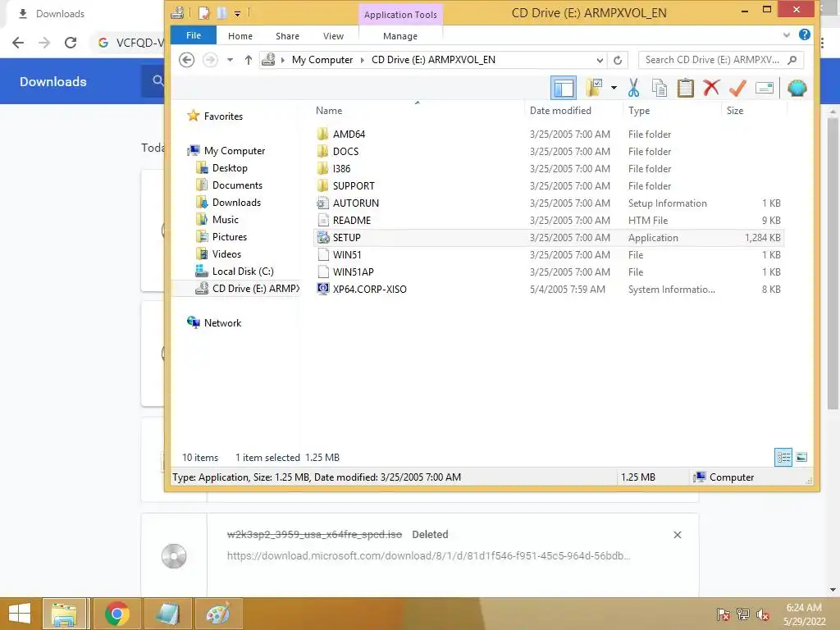Screen dimensions: 840x630
Task: Click the drive icon in title bar
Action: tap(177, 12)
